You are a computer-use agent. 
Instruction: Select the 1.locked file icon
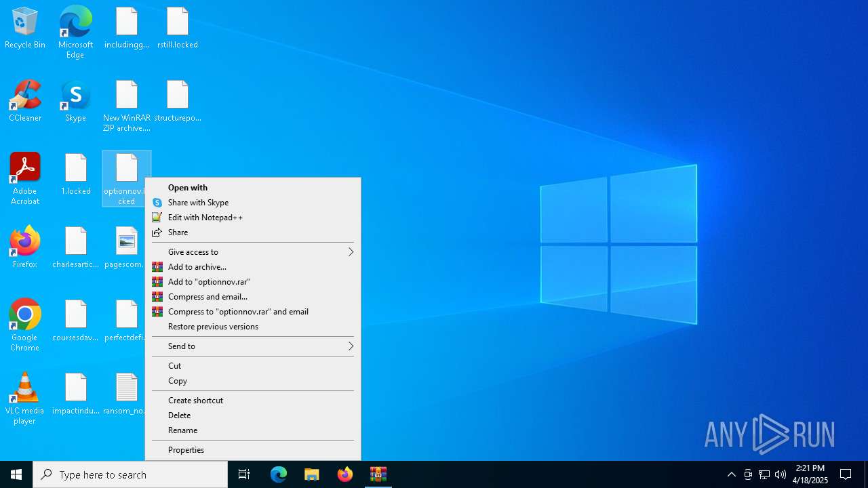75,175
